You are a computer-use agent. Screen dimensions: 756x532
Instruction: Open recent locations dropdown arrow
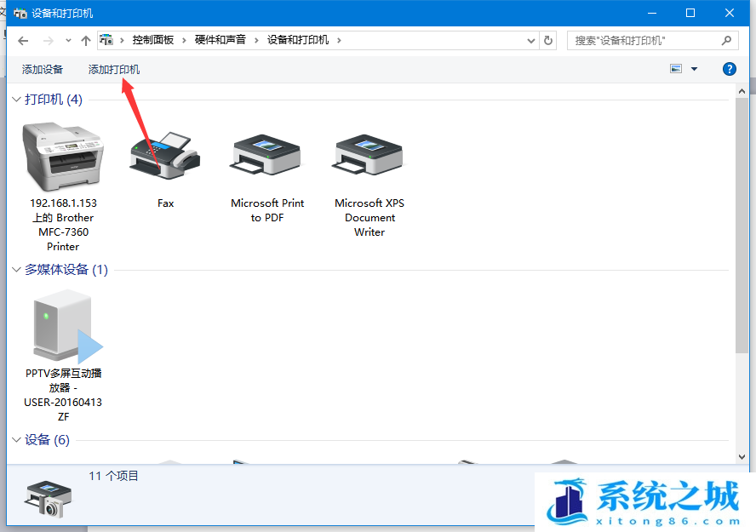[68, 41]
